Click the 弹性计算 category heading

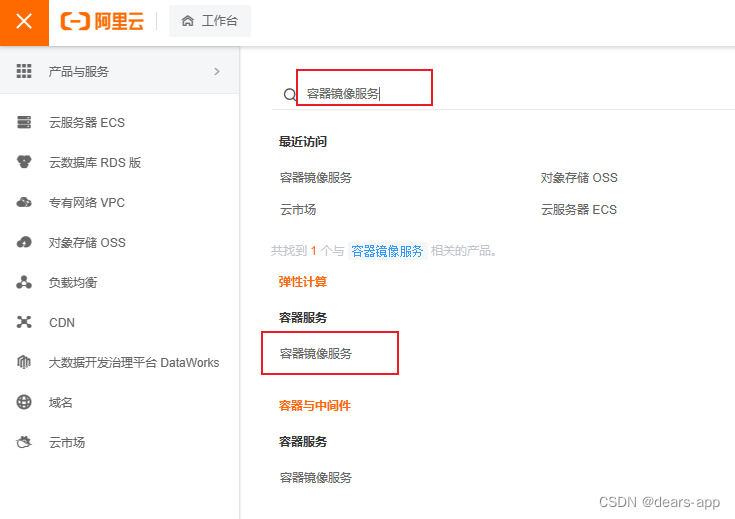303,282
